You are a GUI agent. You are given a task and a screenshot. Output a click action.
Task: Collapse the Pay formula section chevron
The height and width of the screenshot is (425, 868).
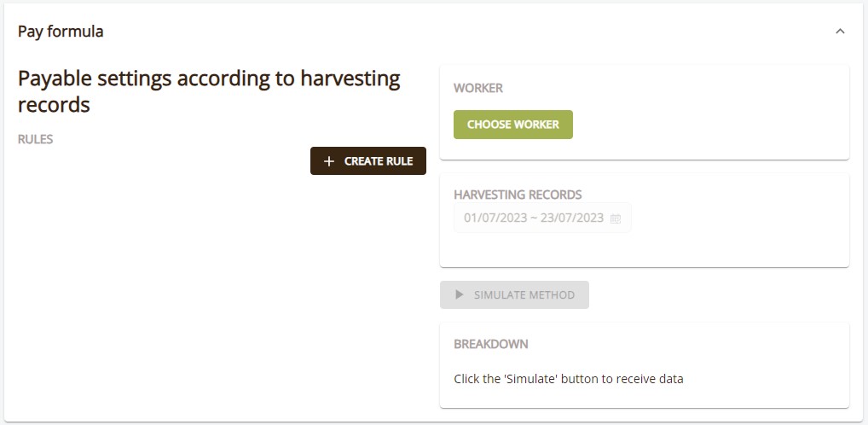(x=840, y=32)
